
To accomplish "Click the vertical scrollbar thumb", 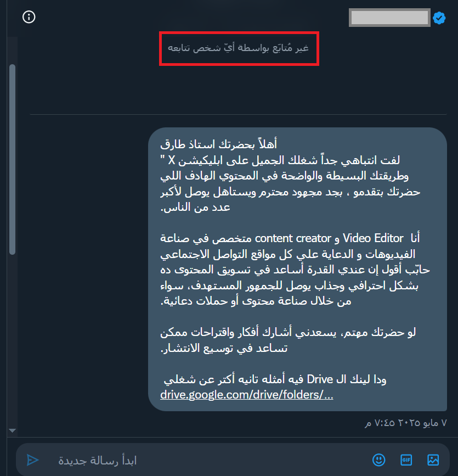I will (x=13, y=159).
